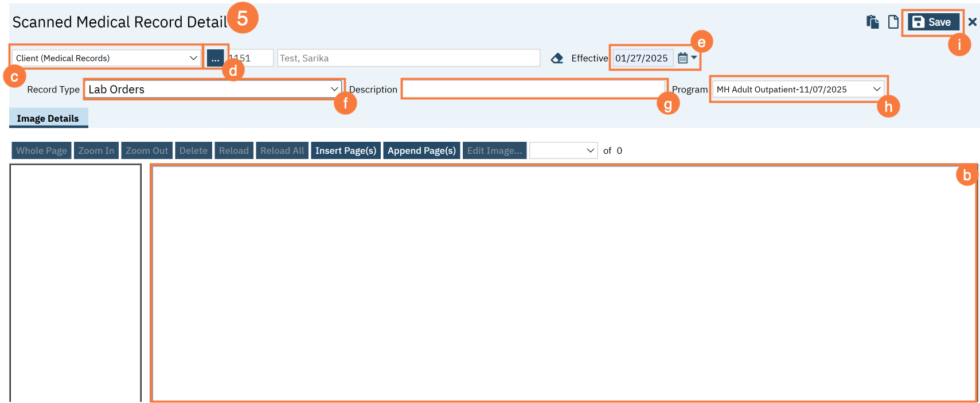Open the Program MH Adult Outpatient dropdown
The height and width of the screenshot is (403, 980).
pos(798,89)
